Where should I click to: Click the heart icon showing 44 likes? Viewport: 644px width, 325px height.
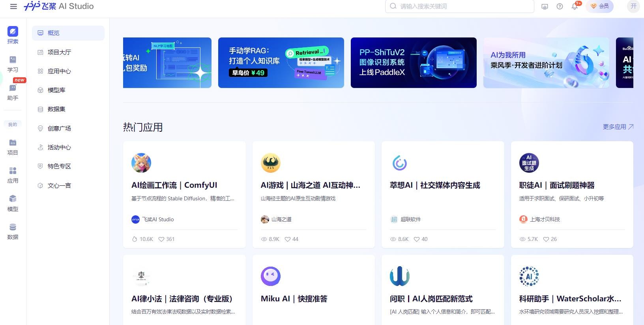click(288, 239)
